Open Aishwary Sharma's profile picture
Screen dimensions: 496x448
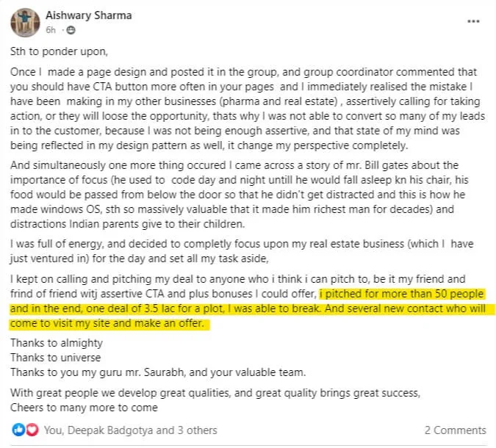[25, 21]
